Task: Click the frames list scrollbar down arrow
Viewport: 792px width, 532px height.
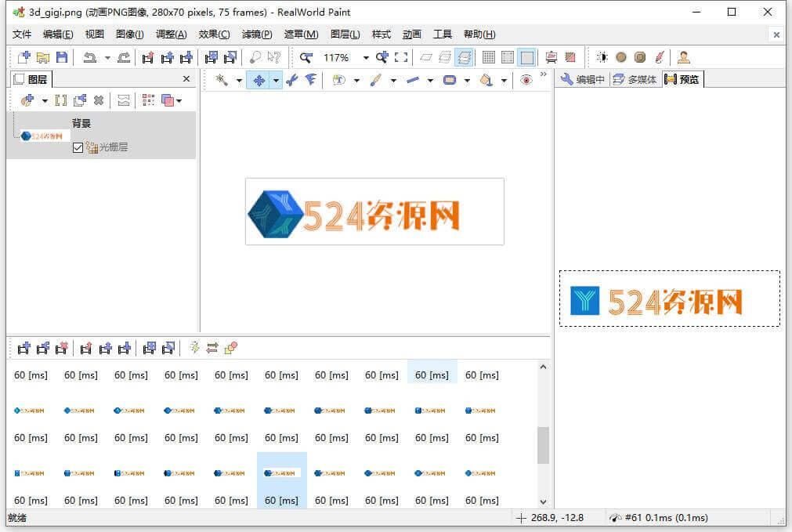Action: tap(543, 501)
